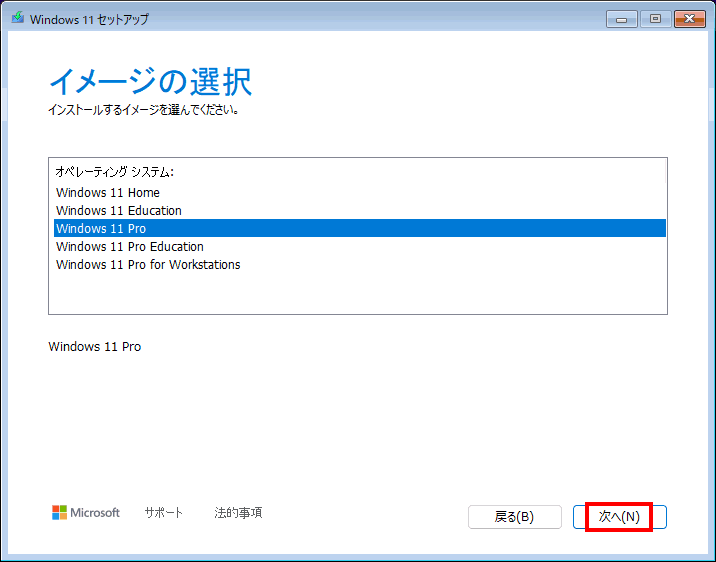Click the Windows 11 setup title icon
716x562 pixels.
click(18, 18)
